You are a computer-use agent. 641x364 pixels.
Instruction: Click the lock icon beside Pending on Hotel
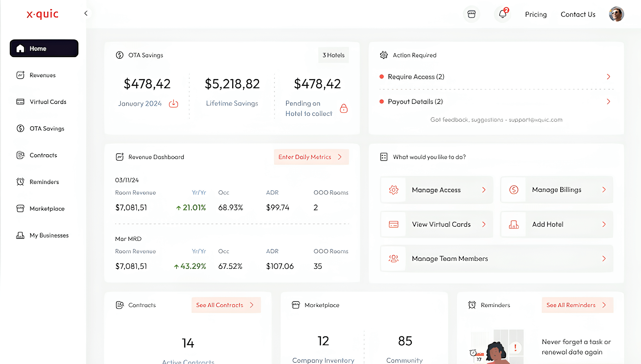click(344, 108)
